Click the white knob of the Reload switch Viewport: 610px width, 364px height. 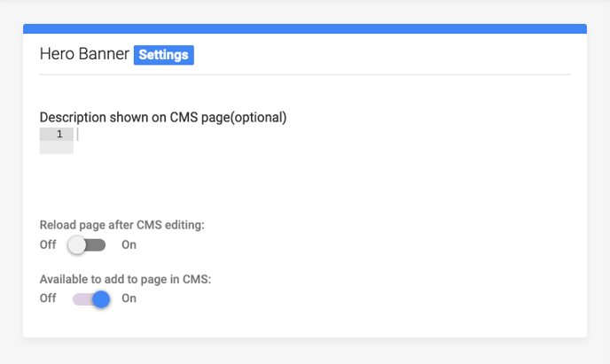click(77, 245)
